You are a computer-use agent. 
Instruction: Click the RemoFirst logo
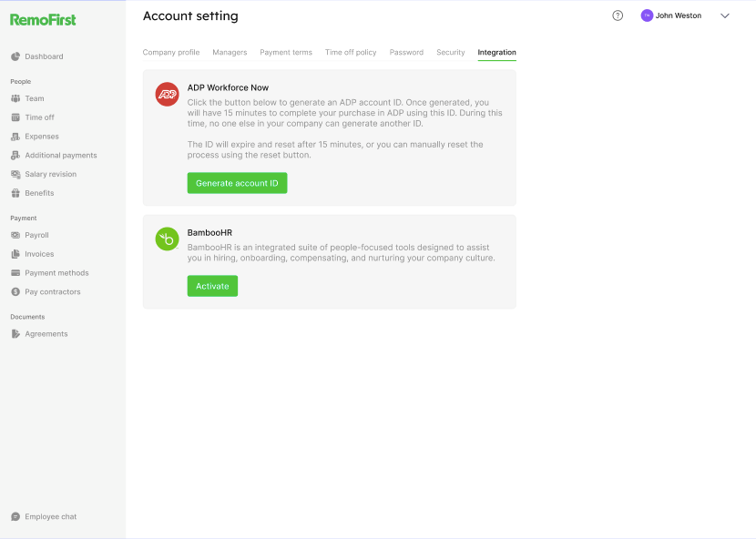43,19
